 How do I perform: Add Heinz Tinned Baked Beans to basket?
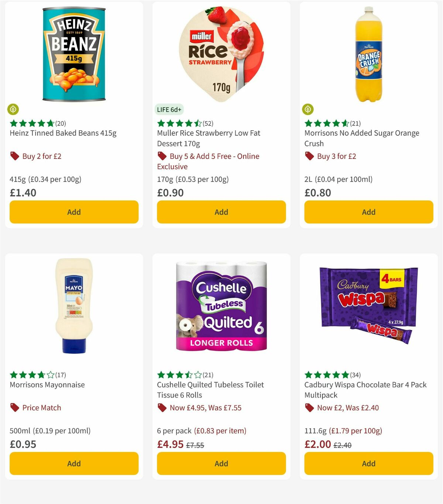[73, 212]
